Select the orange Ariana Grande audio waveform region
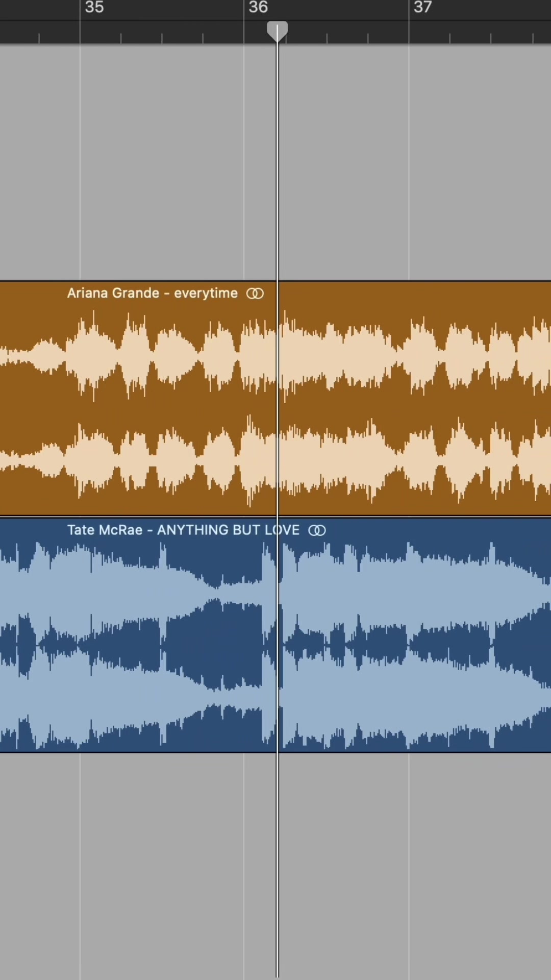The image size is (551, 980). click(x=275, y=398)
